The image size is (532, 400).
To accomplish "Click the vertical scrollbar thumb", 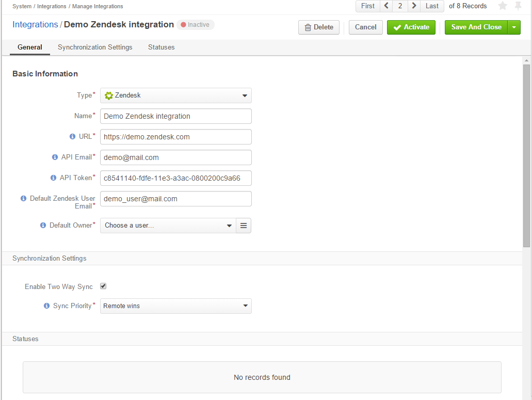I will click(526, 156).
